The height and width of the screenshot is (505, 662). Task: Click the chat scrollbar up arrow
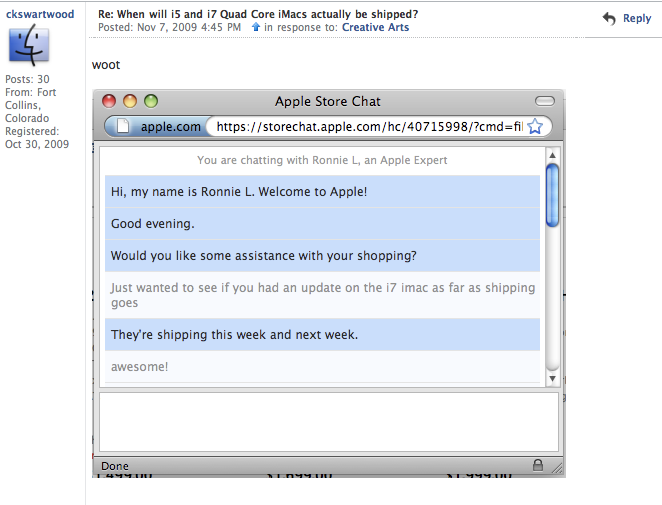tap(552, 155)
